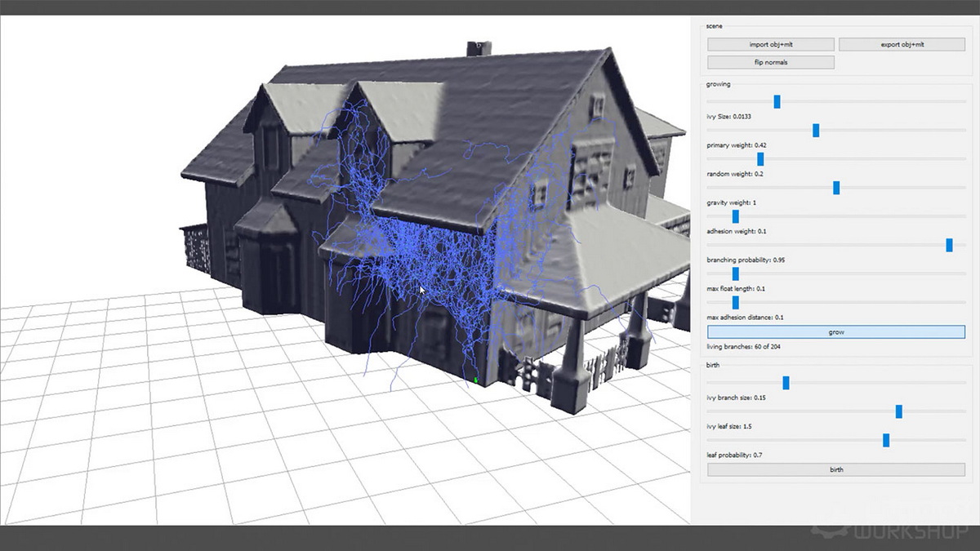Viewport: 980px width, 551px height.
Task: Click the ivy leaf size slider handle
Action: tap(898, 411)
